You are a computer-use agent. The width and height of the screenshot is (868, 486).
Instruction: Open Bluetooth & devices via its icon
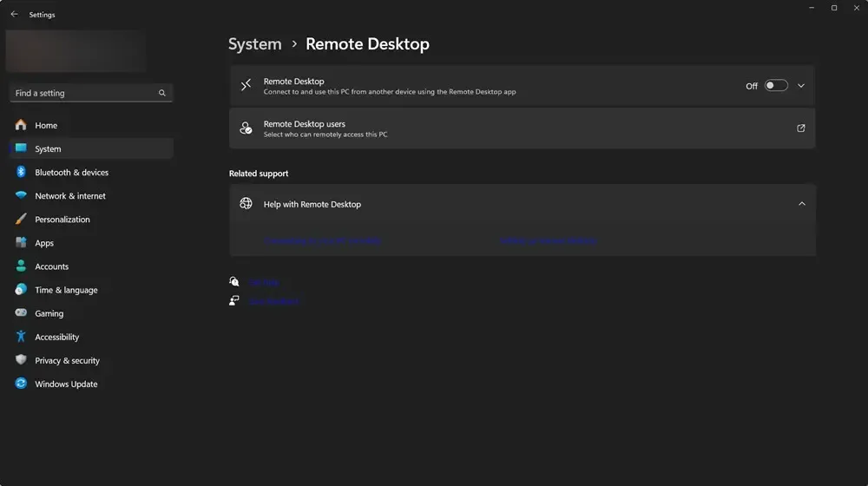pos(21,172)
